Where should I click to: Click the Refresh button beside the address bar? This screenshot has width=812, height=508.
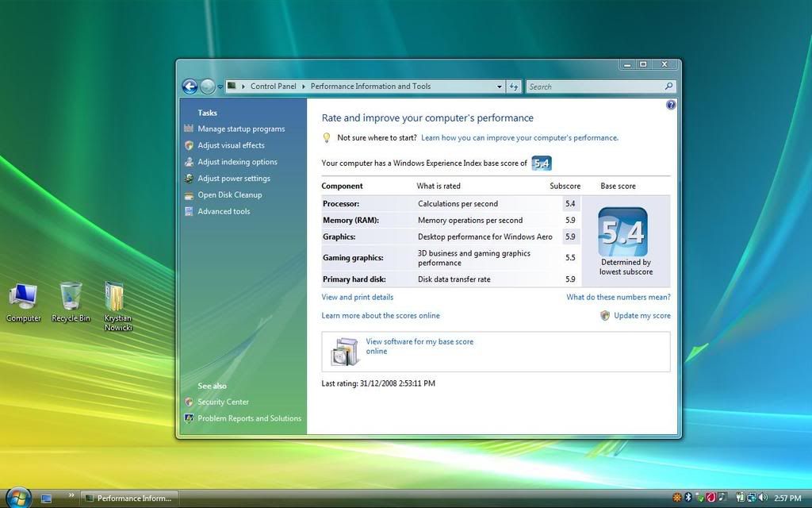(514, 87)
